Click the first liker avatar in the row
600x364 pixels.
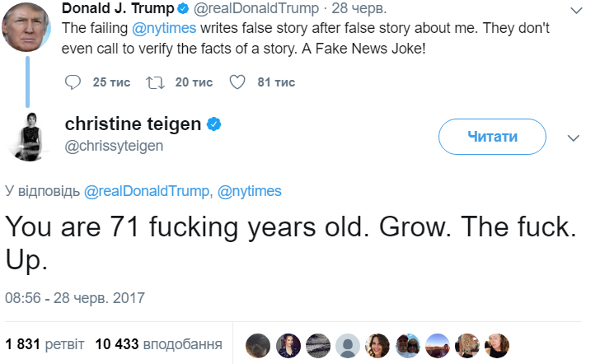[259, 344]
